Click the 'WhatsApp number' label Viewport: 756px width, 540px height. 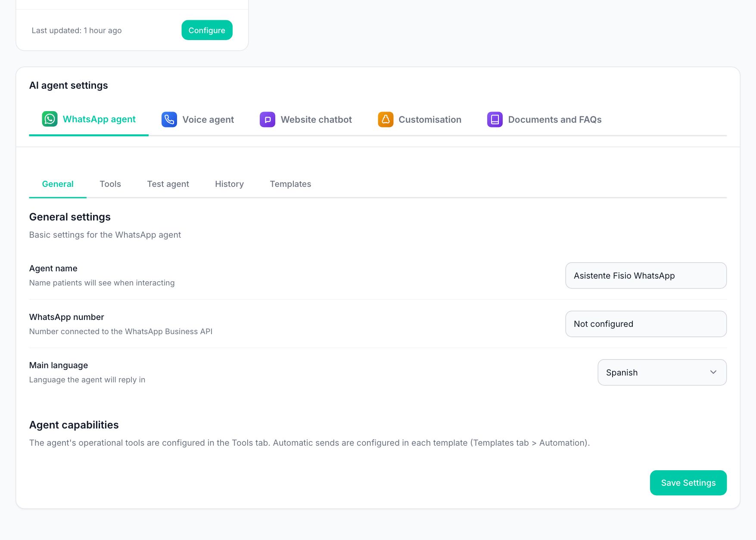67,317
